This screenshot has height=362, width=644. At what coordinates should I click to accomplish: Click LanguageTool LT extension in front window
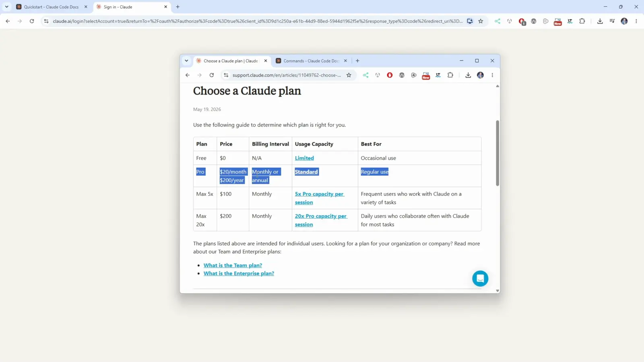438,75
